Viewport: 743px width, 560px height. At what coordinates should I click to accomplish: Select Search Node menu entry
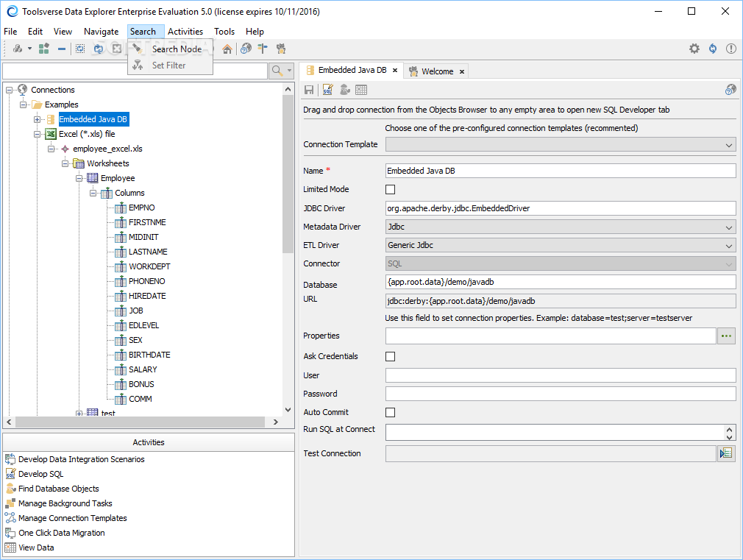(x=170, y=49)
